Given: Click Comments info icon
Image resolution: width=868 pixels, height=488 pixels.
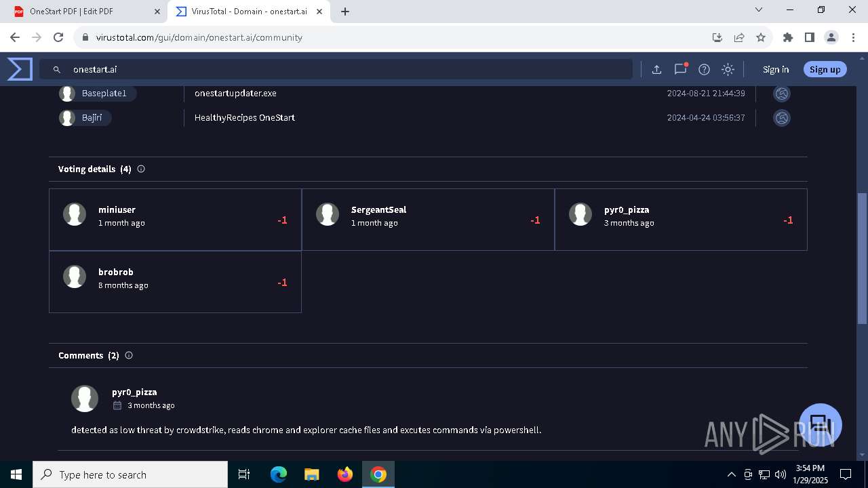Looking at the screenshot, I should (x=129, y=355).
